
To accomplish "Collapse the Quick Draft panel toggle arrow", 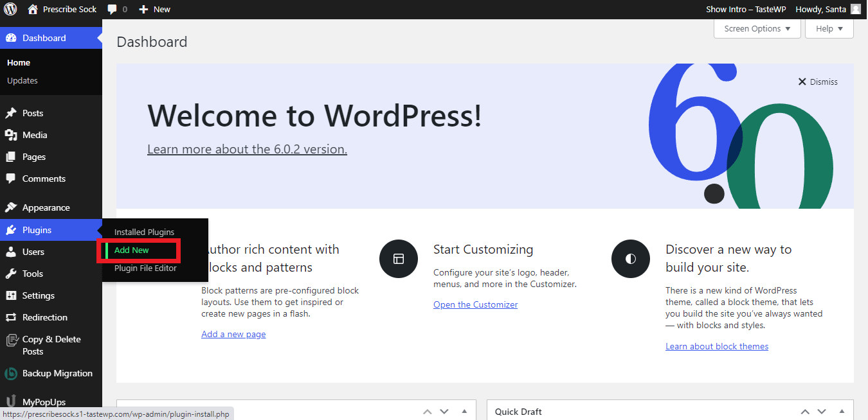I will [x=841, y=411].
